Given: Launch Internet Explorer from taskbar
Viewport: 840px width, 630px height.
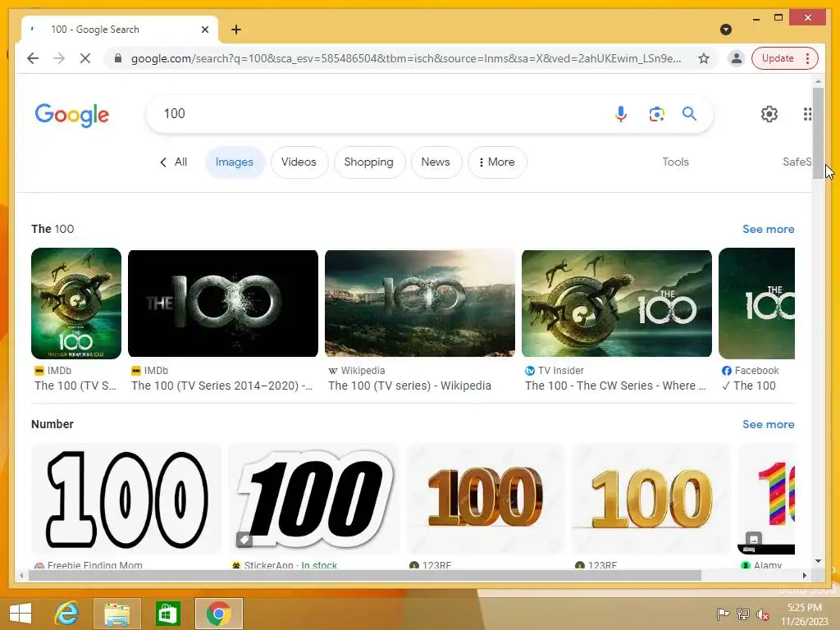Looking at the screenshot, I should [67, 614].
